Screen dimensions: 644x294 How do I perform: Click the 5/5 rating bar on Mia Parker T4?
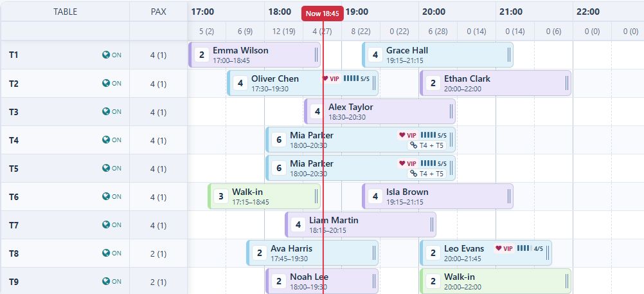(x=433, y=135)
